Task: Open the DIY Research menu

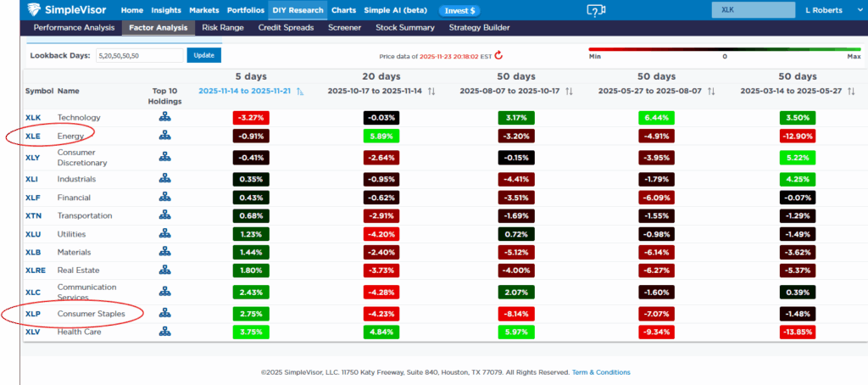Action: coord(298,10)
